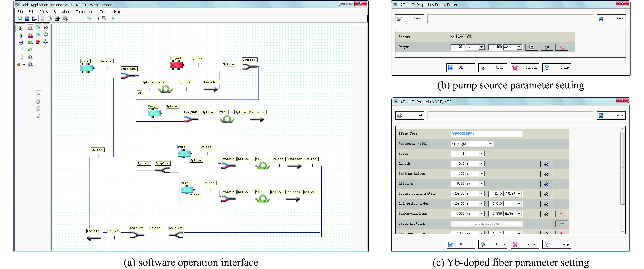Click the open file icon in main toolbar
The width and height of the screenshot is (644, 269).
[x=20, y=19]
